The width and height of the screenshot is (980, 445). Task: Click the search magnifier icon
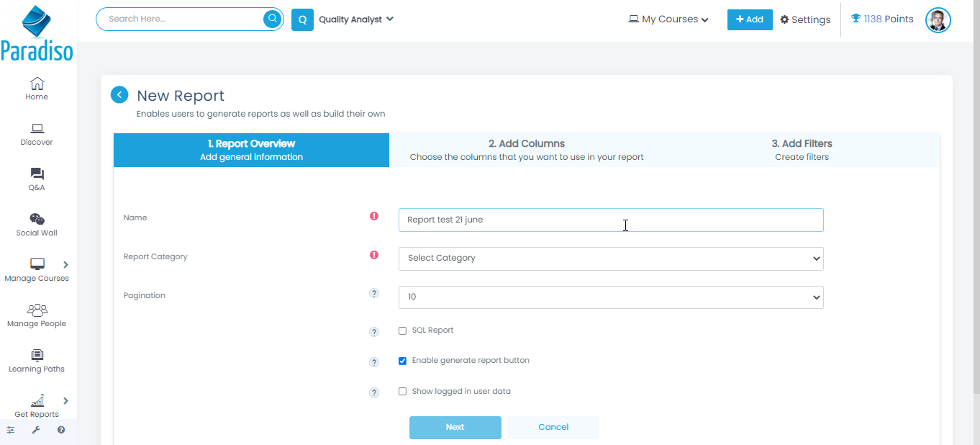273,19
